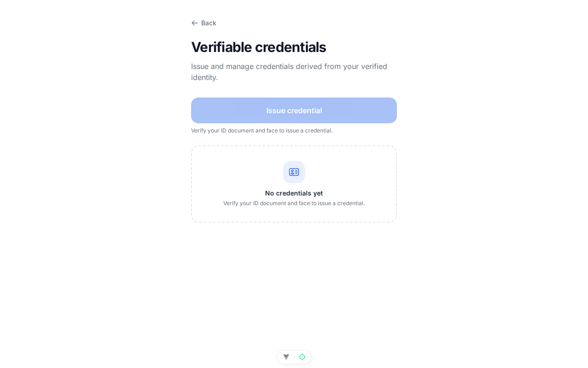This screenshot has height=368, width=588.
Task: Click the word 'Back' at the top
Action: [x=209, y=23]
